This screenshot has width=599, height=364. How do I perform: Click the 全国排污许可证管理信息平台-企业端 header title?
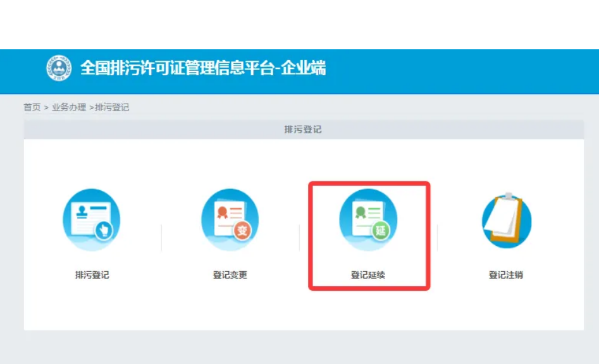tap(202, 68)
